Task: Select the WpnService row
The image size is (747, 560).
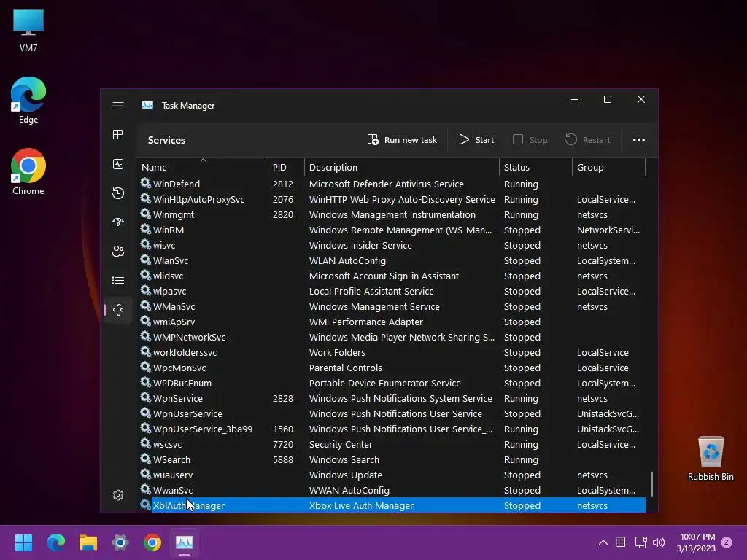Action: click(392, 399)
